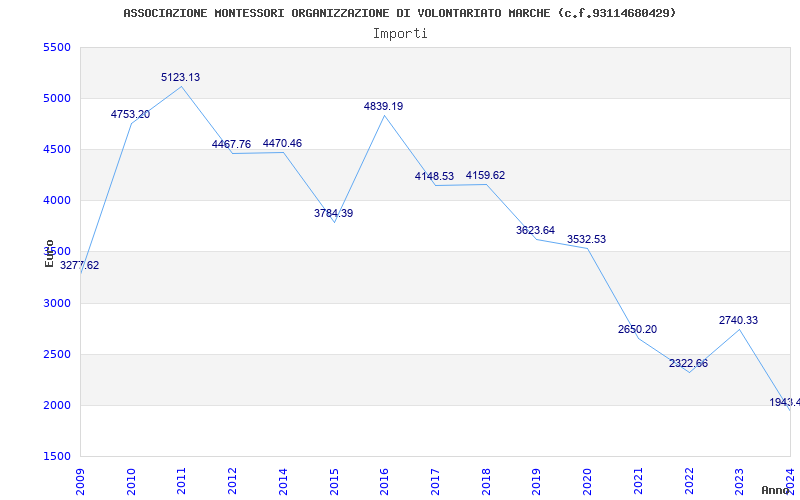800x500 pixels.
Task: Select the 5123.13 data label
Action: click(181, 78)
